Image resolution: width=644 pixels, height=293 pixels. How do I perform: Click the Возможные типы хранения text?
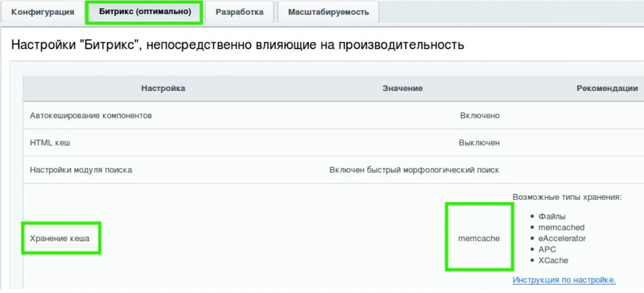pyautogui.click(x=567, y=197)
